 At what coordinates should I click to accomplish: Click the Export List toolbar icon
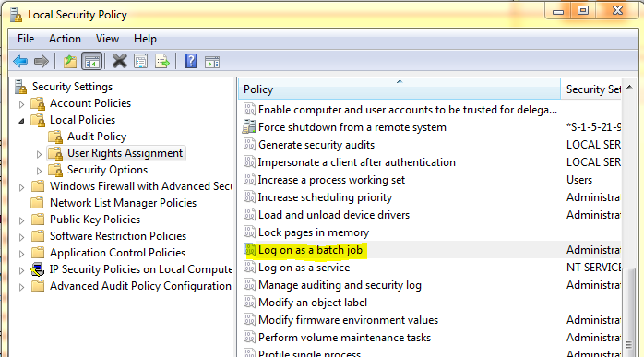(162, 62)
